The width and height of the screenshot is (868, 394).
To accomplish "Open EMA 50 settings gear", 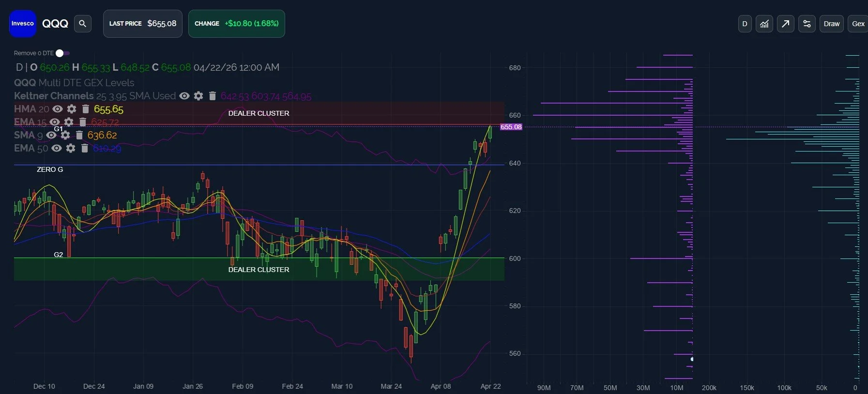I will (71, 148).
